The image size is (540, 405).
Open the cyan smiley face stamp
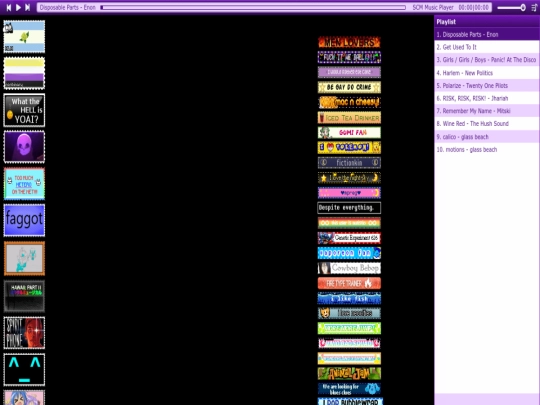pos(24,370)
